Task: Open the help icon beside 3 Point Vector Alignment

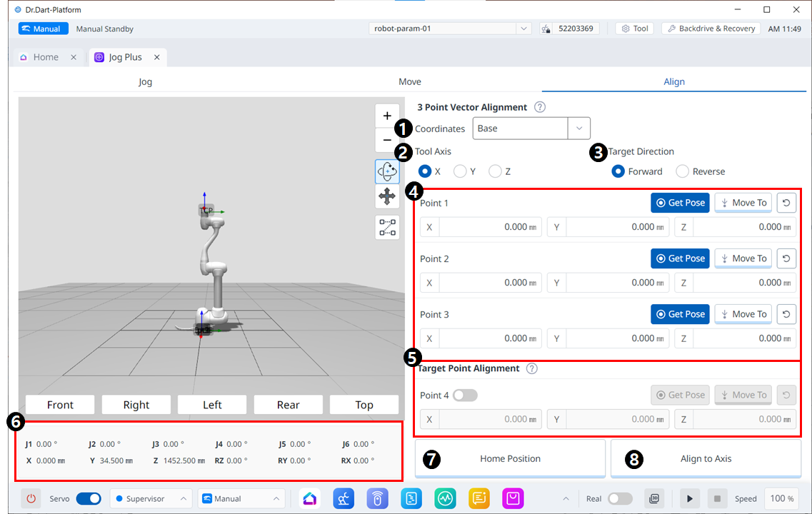Action: click(540, 107)
